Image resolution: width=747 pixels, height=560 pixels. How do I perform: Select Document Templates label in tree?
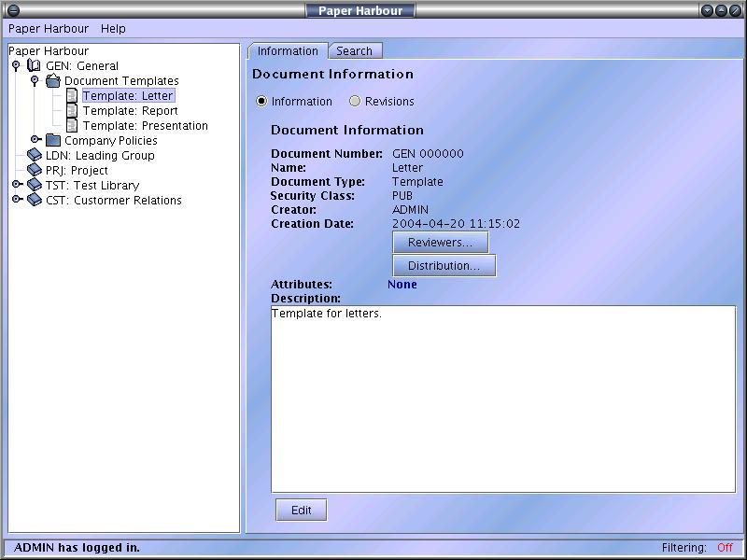coord(121,81)
